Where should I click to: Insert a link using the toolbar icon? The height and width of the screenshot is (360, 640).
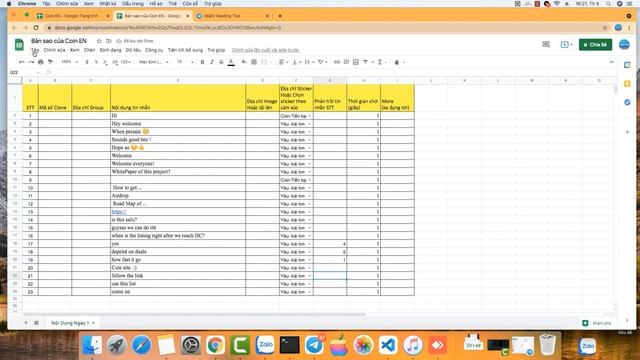tap(337, 62)
